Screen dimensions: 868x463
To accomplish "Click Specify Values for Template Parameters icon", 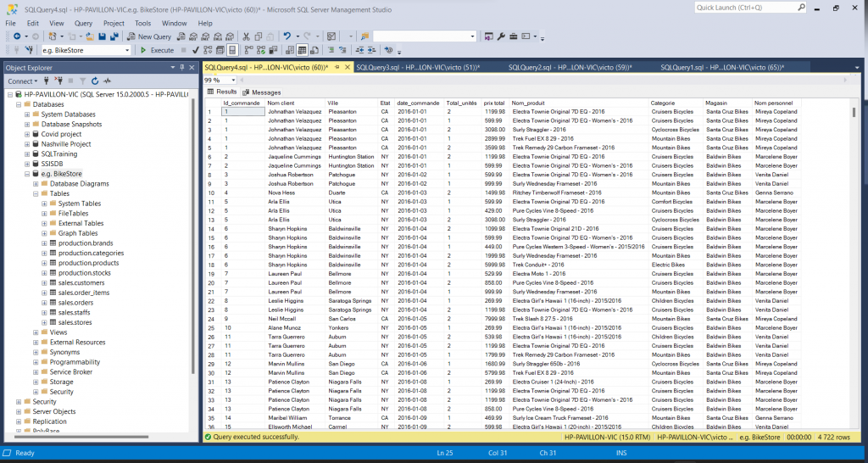I will [388, 50].
